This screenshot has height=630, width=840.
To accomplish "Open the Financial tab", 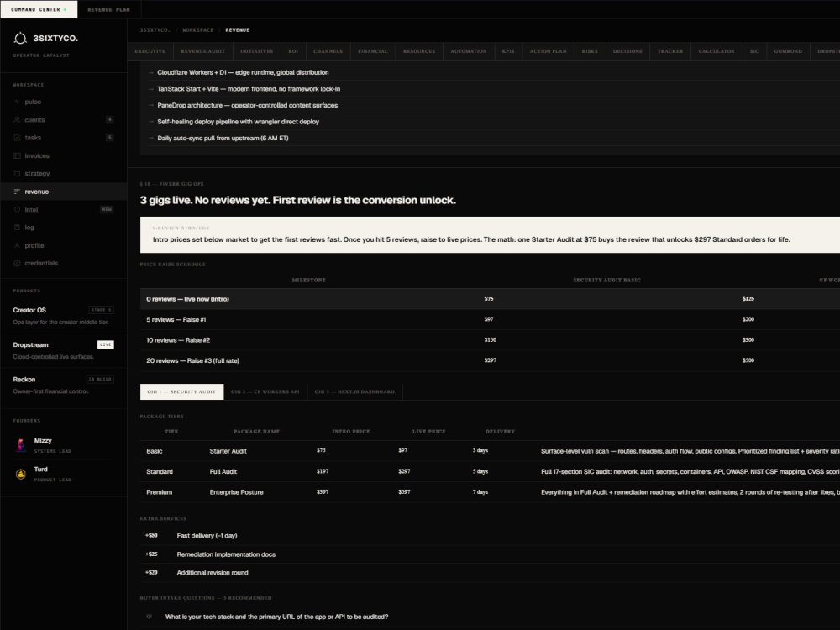I will 373,51.
